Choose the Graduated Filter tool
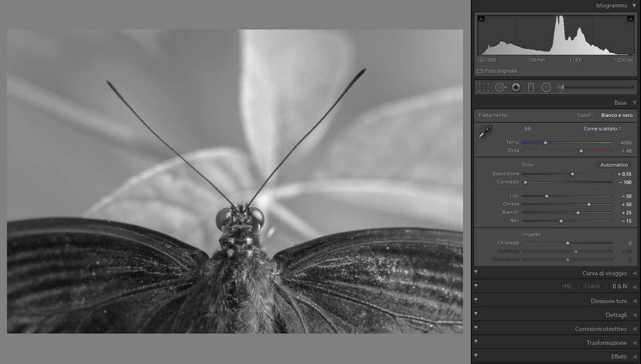The width and height of the screenshot is (641, 364). click(531, 87)
